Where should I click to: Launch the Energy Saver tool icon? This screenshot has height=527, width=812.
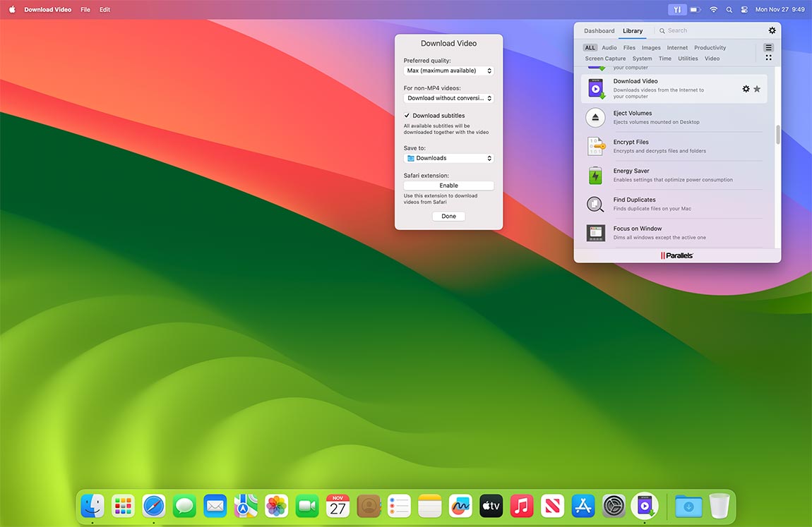595,174
